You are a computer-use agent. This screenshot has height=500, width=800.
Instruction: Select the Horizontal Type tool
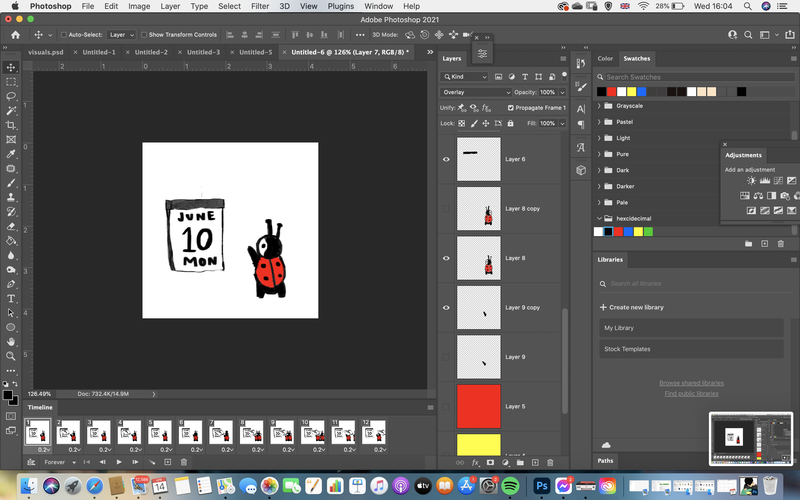coord(11,298)
